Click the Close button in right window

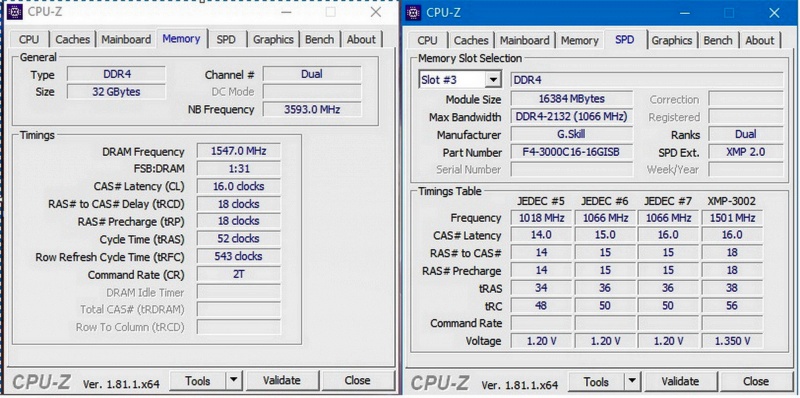coord(756,381)
